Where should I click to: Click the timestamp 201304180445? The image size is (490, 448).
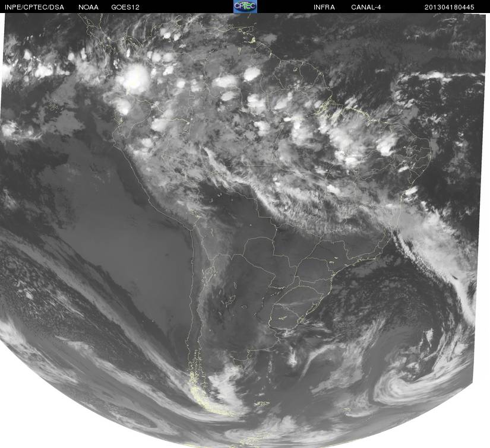pos(449,7)
